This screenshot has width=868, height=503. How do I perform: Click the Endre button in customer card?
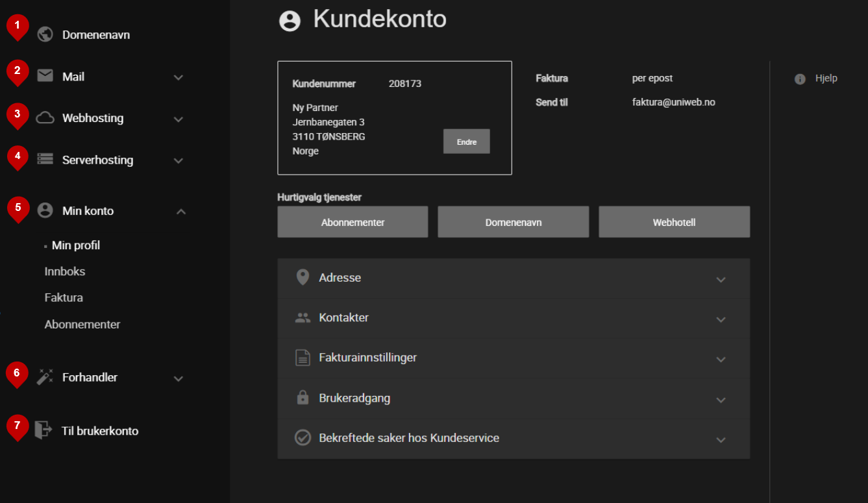click(x=467, y=141)
